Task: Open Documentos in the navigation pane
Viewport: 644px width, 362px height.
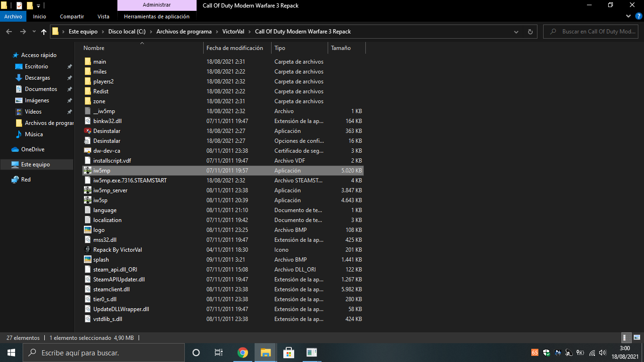Action: click(41, 89)
